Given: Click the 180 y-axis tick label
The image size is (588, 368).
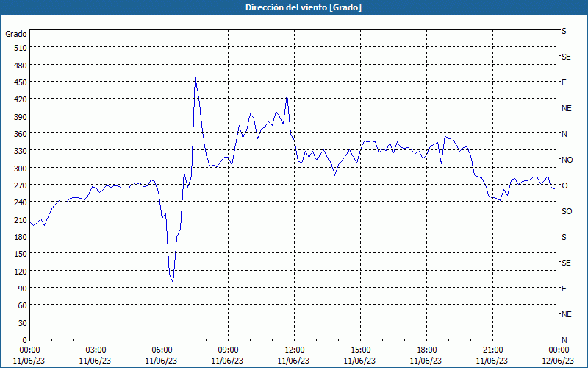Looking at the screenshot, I should [21, 236].
